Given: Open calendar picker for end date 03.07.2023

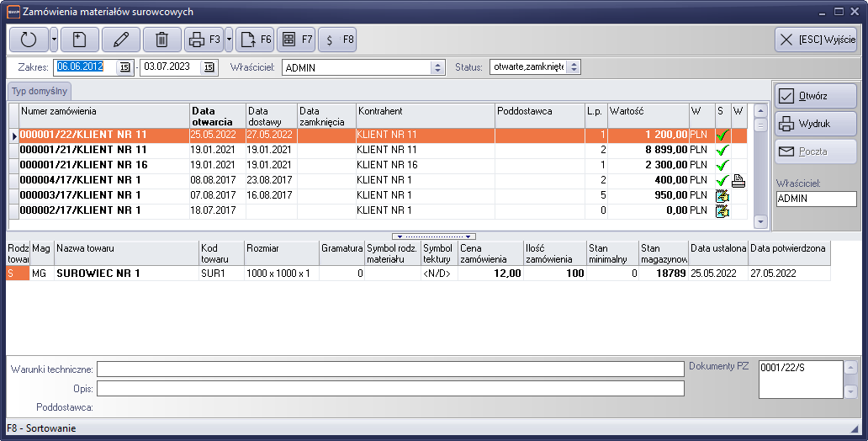Looking at the screenshot, I should tap(209, 67).
